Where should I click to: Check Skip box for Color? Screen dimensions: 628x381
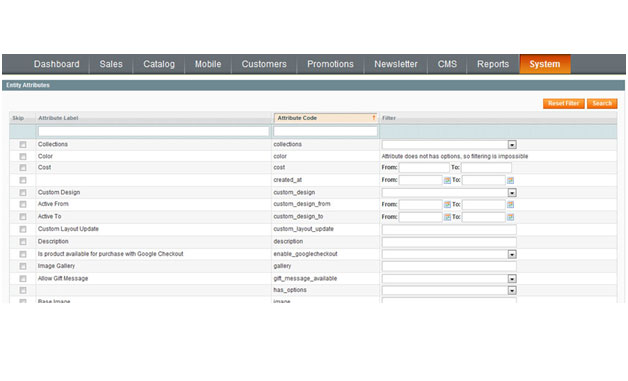coord(23,157)
